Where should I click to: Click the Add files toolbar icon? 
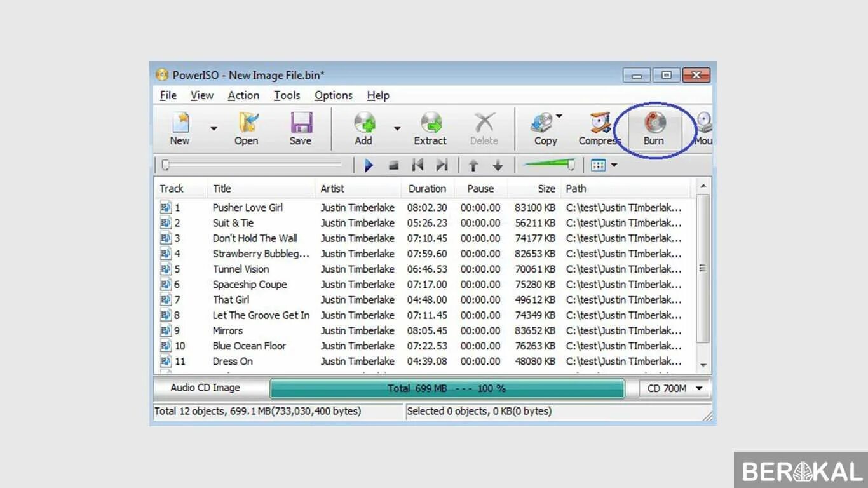point(364,122)
